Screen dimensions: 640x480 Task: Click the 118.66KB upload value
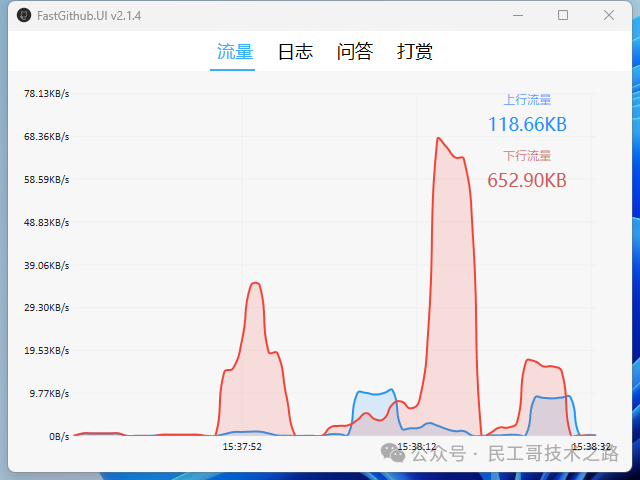click(527, 124)
